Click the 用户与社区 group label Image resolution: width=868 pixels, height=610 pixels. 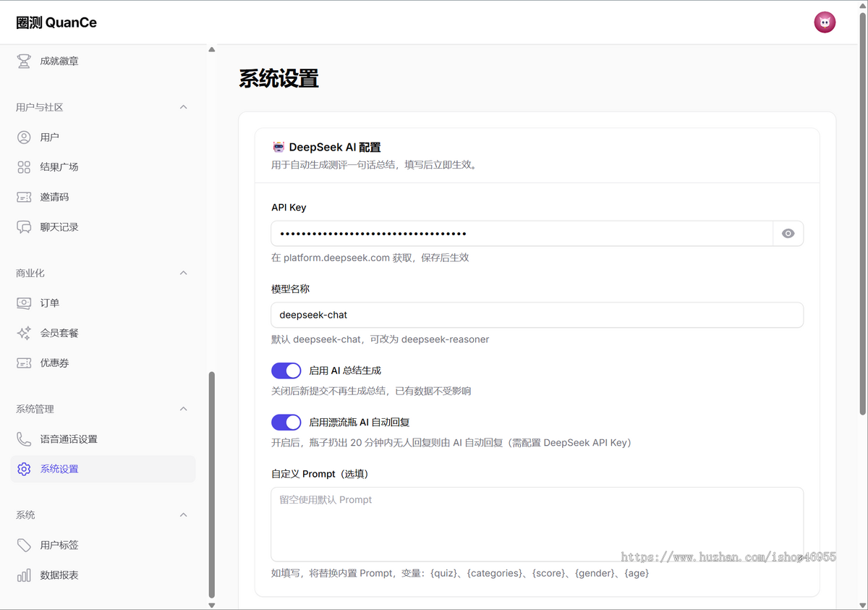(40, 107)
